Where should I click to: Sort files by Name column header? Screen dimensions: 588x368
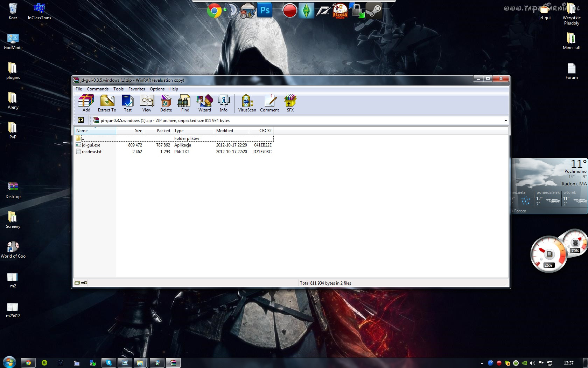pos(95,131)
